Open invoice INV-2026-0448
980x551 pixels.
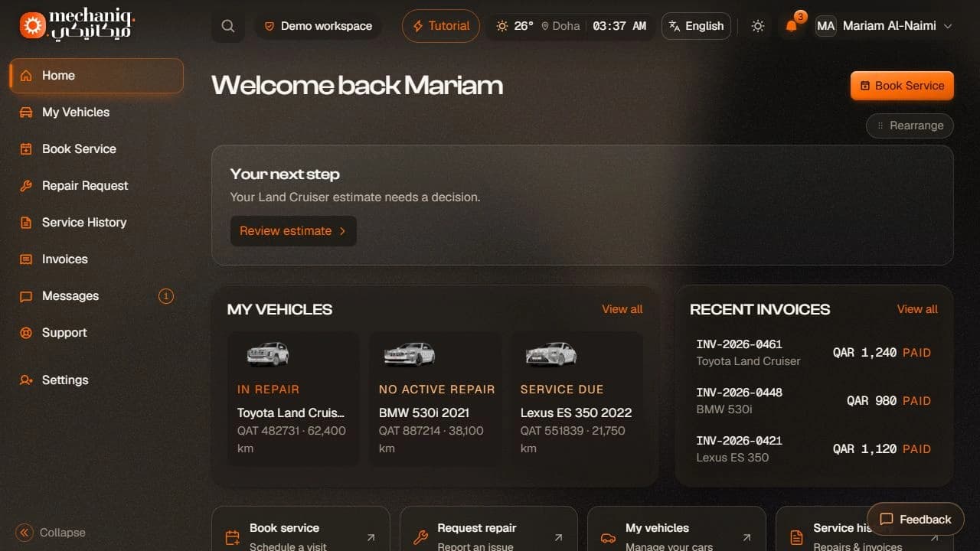coord(814,401)
